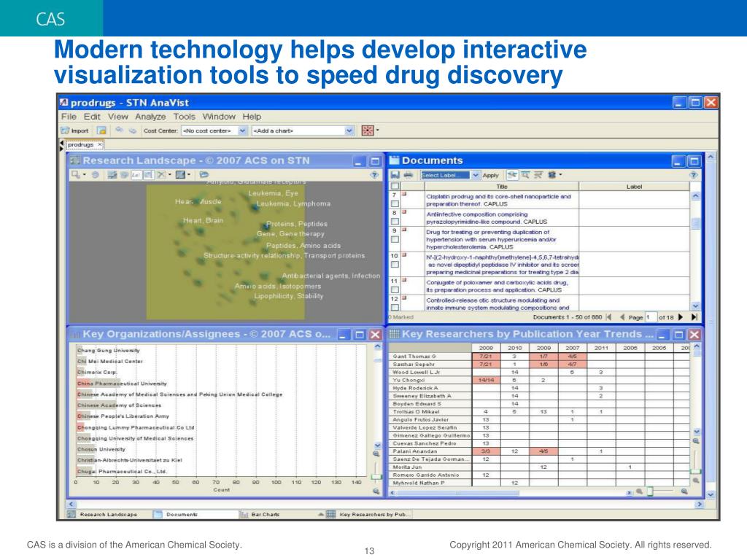Expand the Documents toolbar options dropdown arrow
The width and height of the screenshot is (747, 560).
click(560, 175)
